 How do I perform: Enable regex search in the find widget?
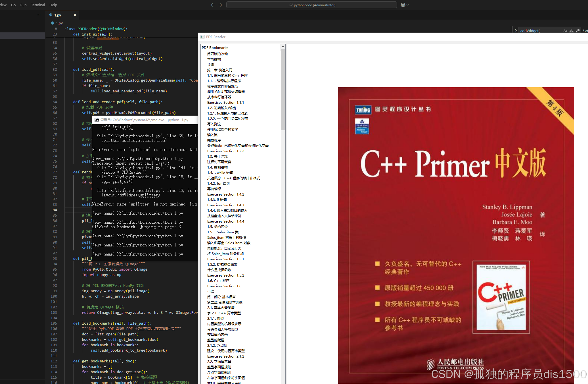[x=578, y=30]
